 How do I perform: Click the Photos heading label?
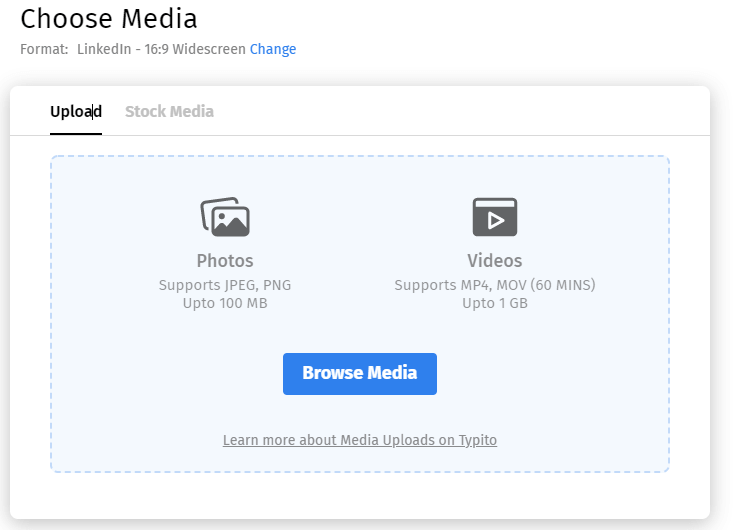tap(225, 261)
